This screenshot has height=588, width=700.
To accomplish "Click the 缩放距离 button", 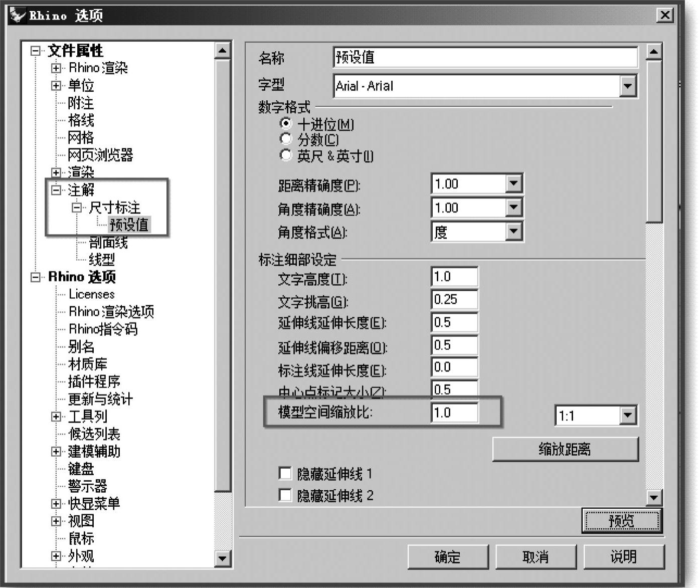I will [x=565, y=449].
